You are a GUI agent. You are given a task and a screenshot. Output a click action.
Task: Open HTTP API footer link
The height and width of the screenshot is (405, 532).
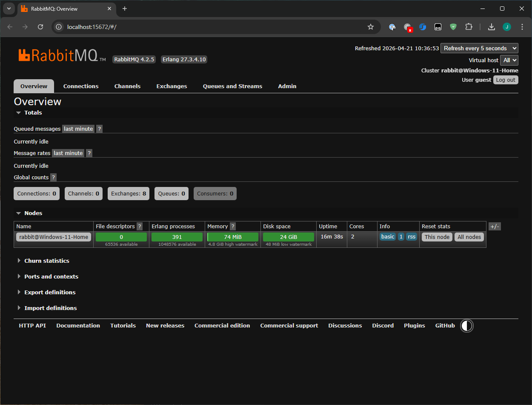click(32, 325)
